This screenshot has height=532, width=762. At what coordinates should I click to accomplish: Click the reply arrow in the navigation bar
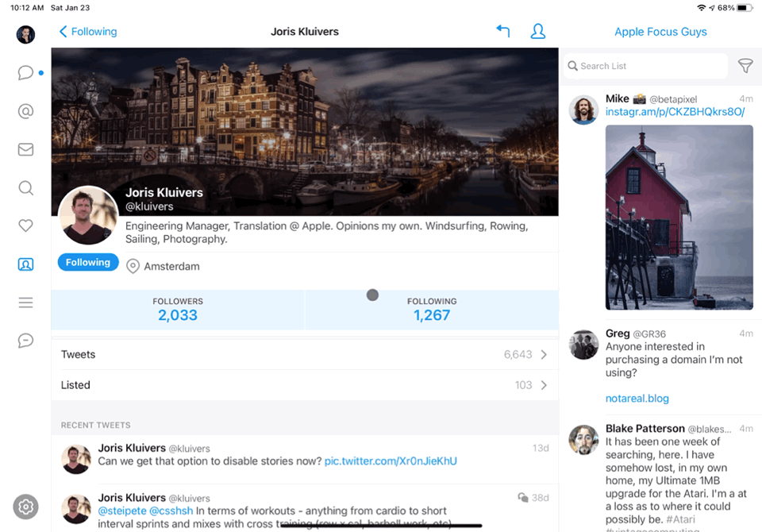(502, 31)
